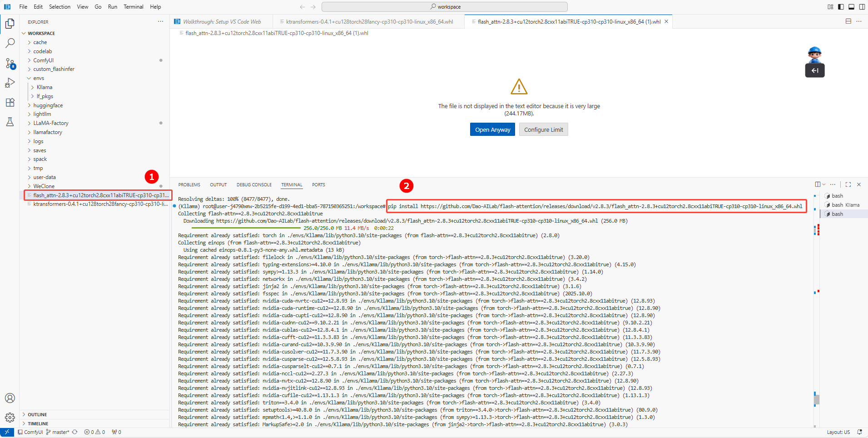868x438 pixels.
Task: Open the Search view in activity bar
Action: [10, 43]
